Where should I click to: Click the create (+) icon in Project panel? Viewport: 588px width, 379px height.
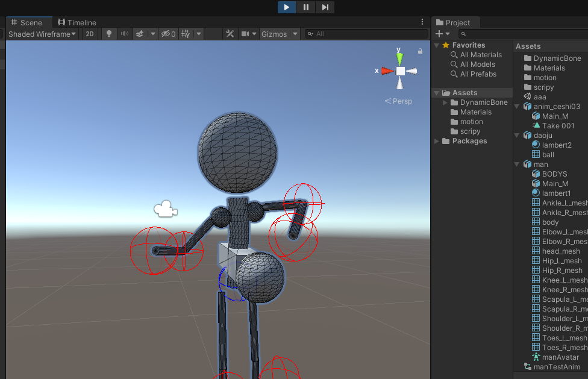click(x=439, y=33)
